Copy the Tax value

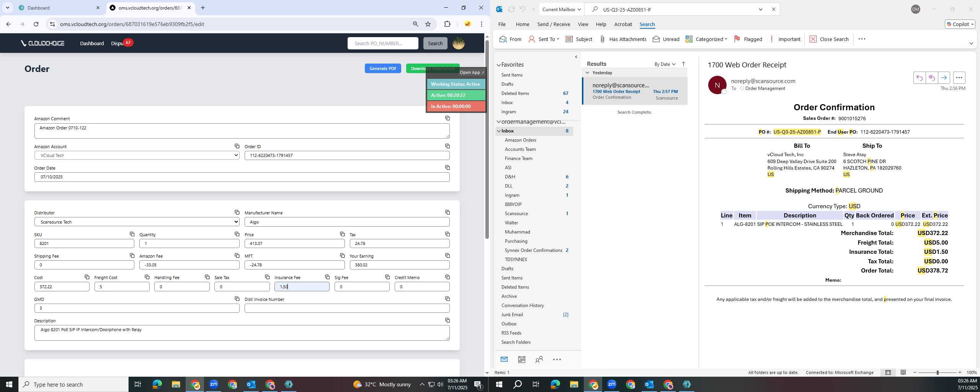coord(448,234)
